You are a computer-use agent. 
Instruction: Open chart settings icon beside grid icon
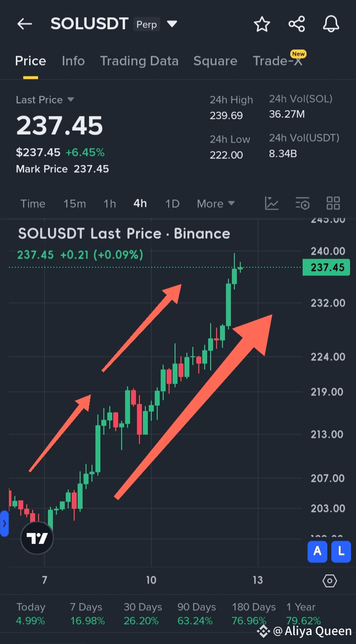click(303, 203)
